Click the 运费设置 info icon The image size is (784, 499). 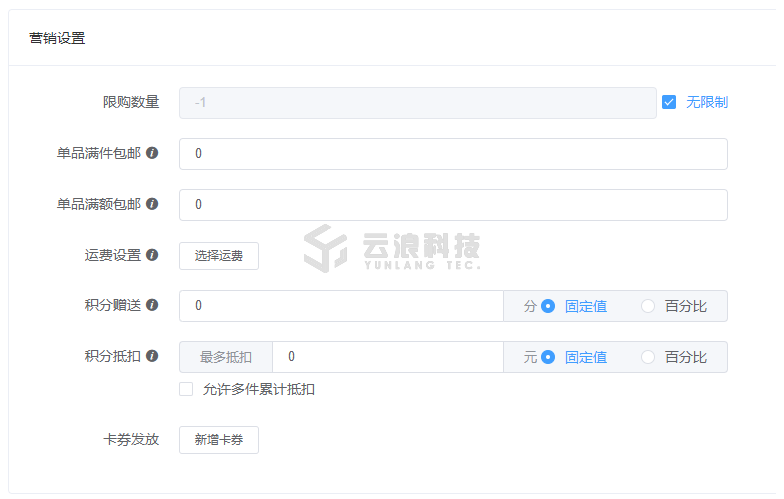(x=152, y=255)
